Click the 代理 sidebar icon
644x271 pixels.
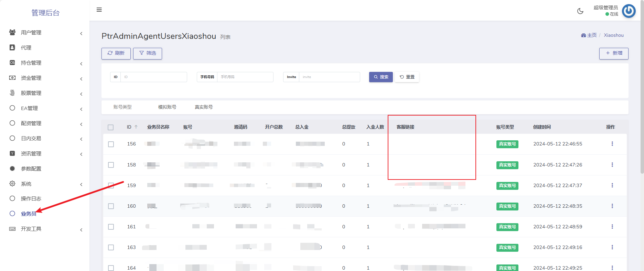(12, 47)
